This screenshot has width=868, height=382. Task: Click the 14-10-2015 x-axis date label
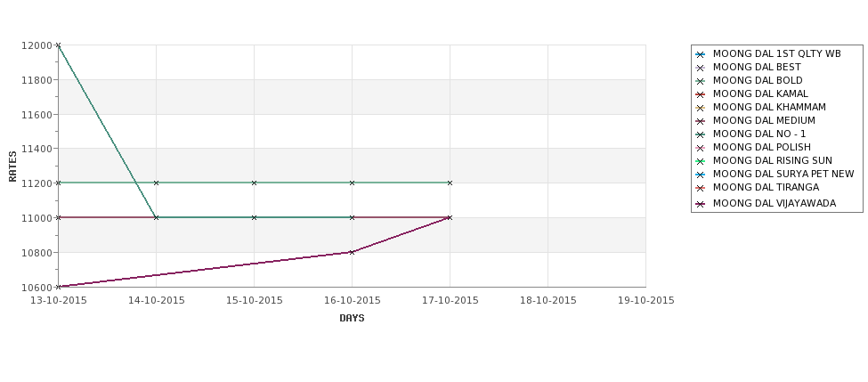(156, 301)
